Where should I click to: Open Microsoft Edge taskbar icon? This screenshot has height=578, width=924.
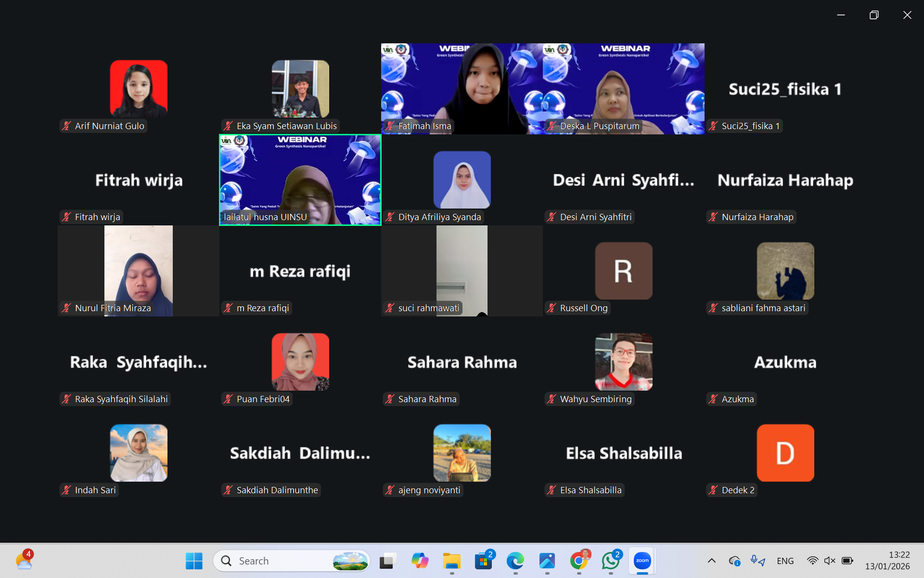(515, 561)
